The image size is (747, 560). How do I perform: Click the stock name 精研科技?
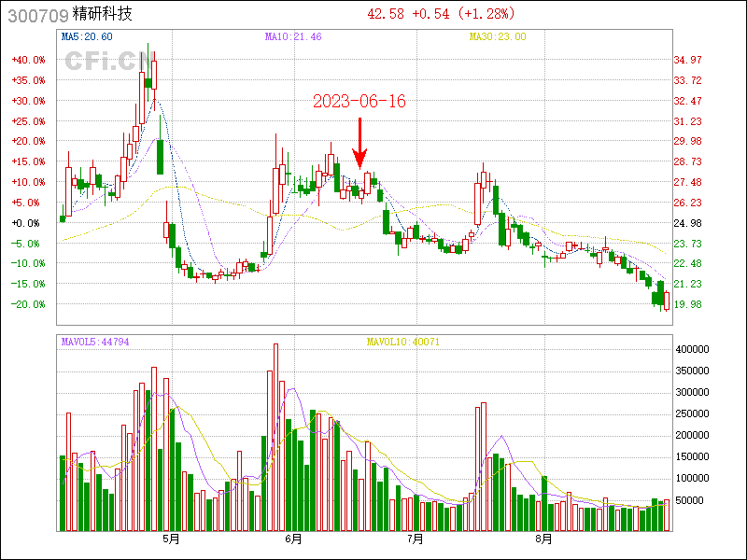point(103,14)
